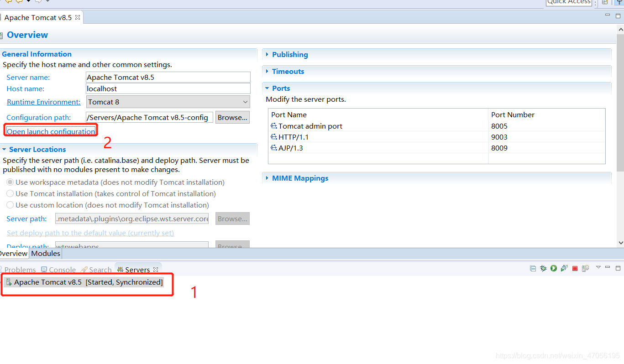
Task: Click the editor vertical scrollbar down arrow
Action: 620,243
